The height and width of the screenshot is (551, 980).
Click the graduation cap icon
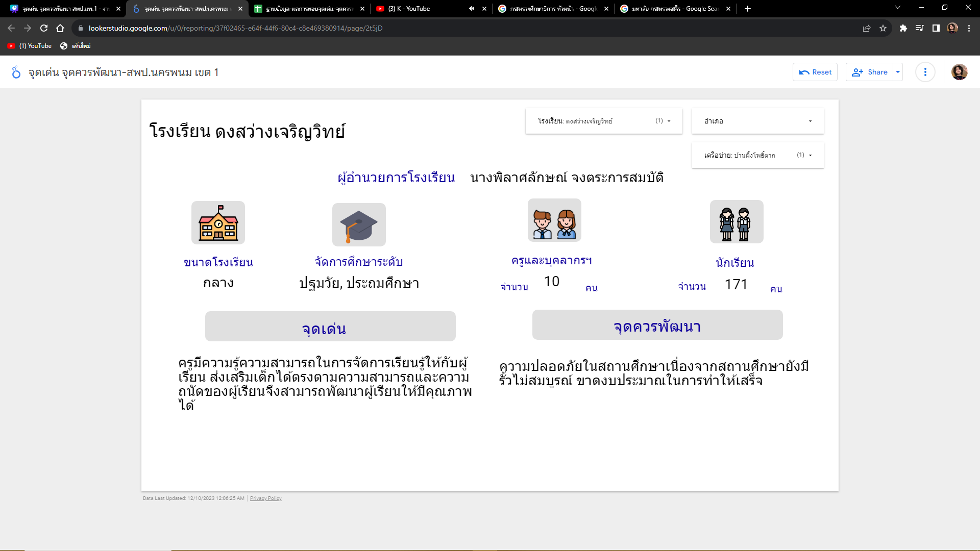[x=359, y=225]
